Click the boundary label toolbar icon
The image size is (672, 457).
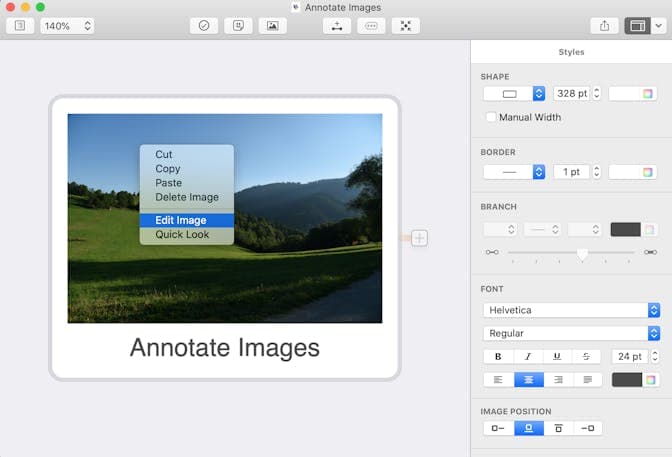click(371, 26)
